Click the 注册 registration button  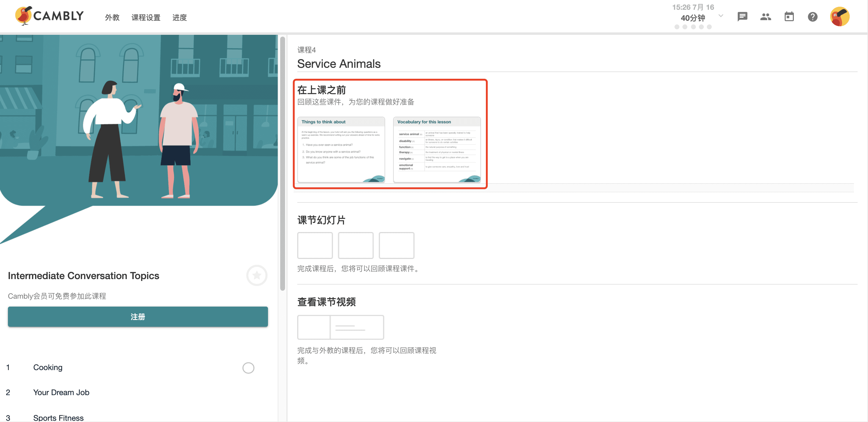pos(138,316)
